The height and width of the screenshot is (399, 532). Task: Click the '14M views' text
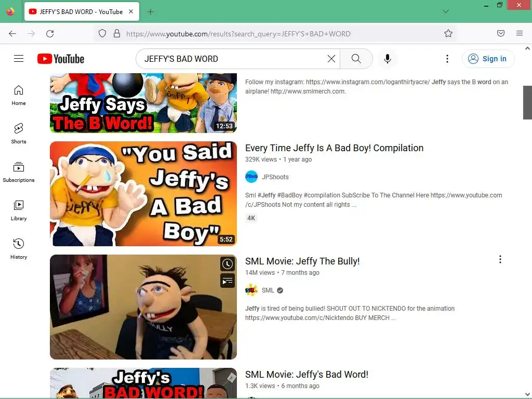pos(260,273)
